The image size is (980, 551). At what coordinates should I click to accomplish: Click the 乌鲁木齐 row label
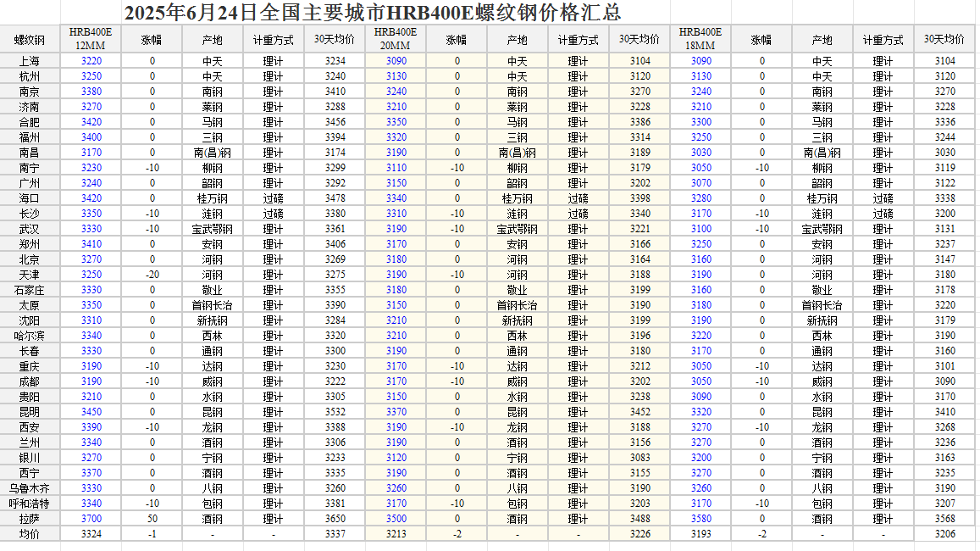(30, 488)
